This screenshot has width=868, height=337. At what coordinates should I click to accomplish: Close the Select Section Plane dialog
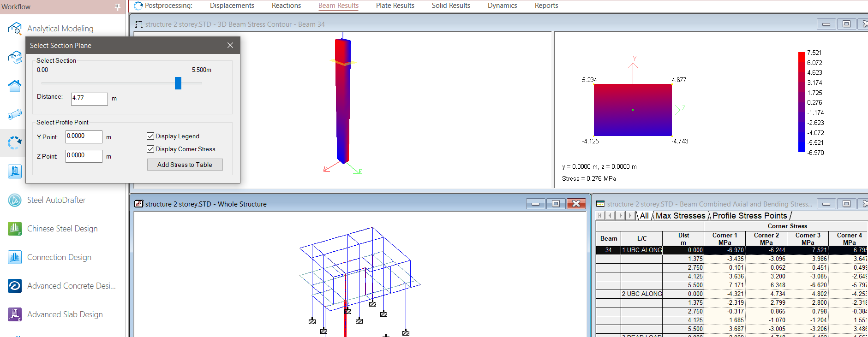pyautogui.click(x=230, y=45)
